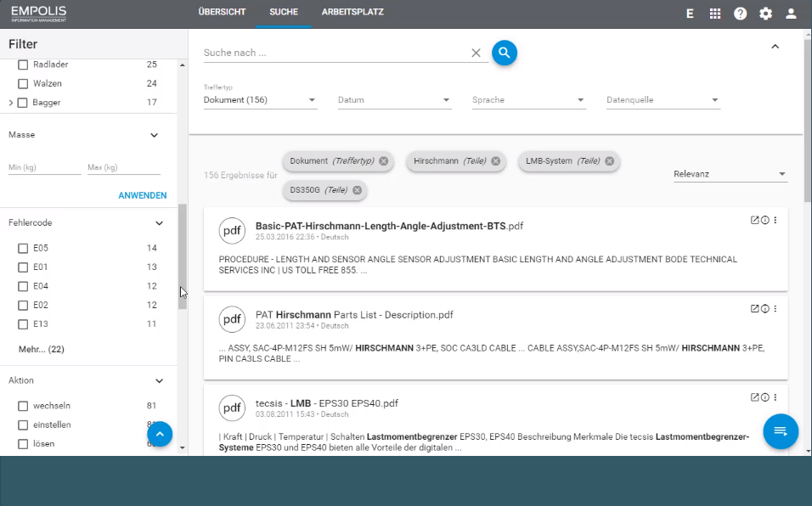The width and height of the screenshot is (812, 506).
Task: Show info for PAT Hirschmann Parts List
Action: 765,309
